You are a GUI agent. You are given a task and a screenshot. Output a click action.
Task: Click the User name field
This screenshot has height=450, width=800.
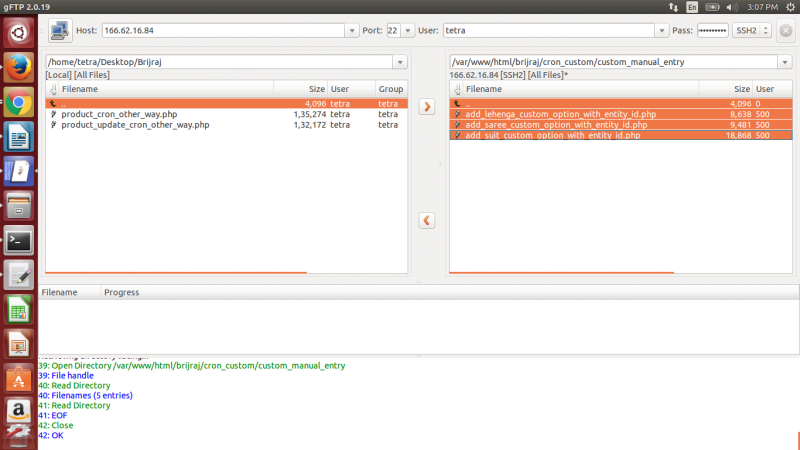point(549,31)
